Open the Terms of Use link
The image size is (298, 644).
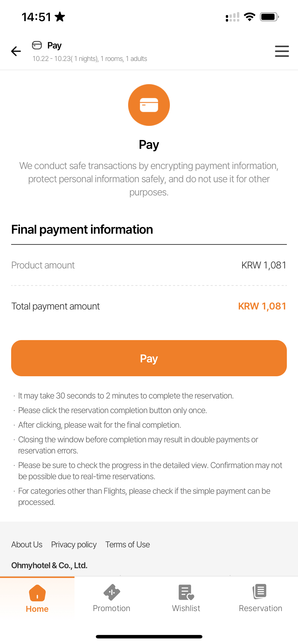[128, 545]
